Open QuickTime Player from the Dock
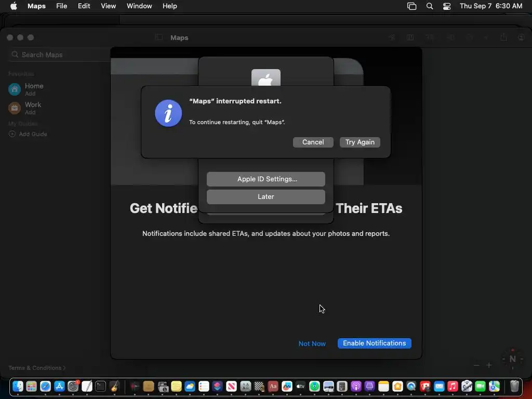This screenshot has width=532, height=399. pos(411,387)
